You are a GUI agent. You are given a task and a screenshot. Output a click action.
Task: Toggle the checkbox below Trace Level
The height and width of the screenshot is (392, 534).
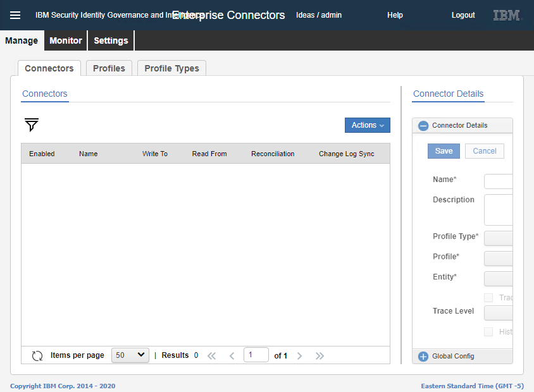coord(488,332)
